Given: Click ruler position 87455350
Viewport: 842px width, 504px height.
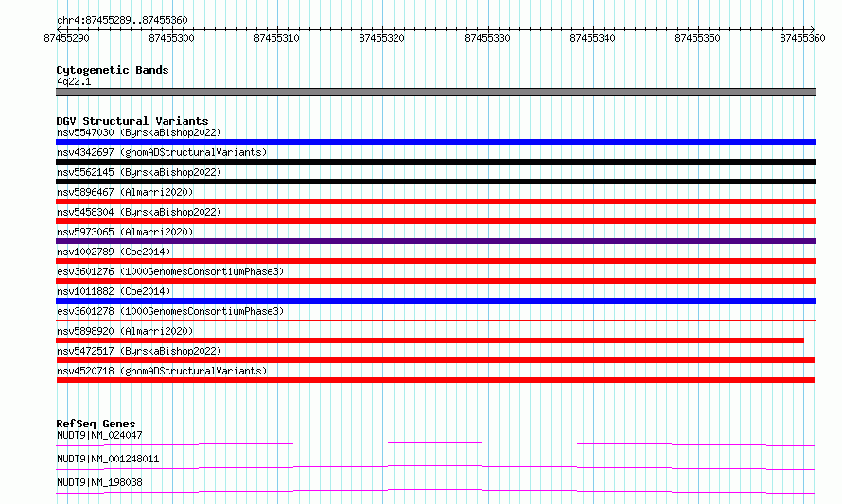Looking at the screenshot, I should coord(697,38).
